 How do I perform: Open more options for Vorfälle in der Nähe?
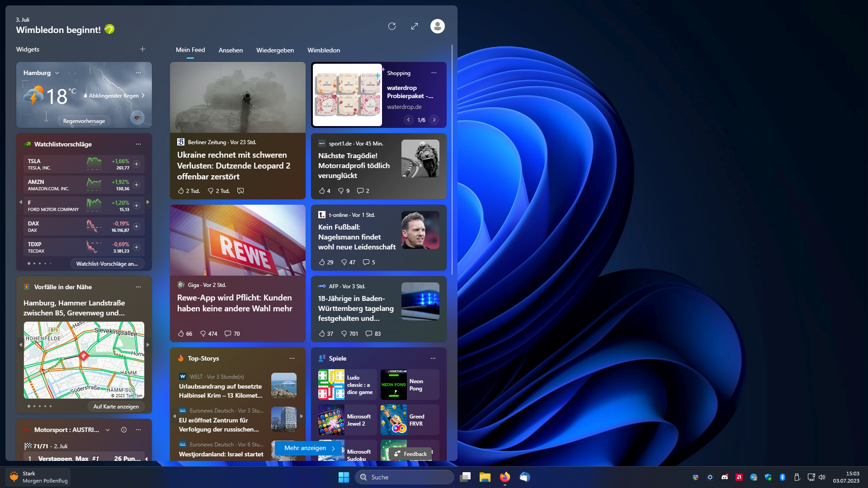point(138,287)
